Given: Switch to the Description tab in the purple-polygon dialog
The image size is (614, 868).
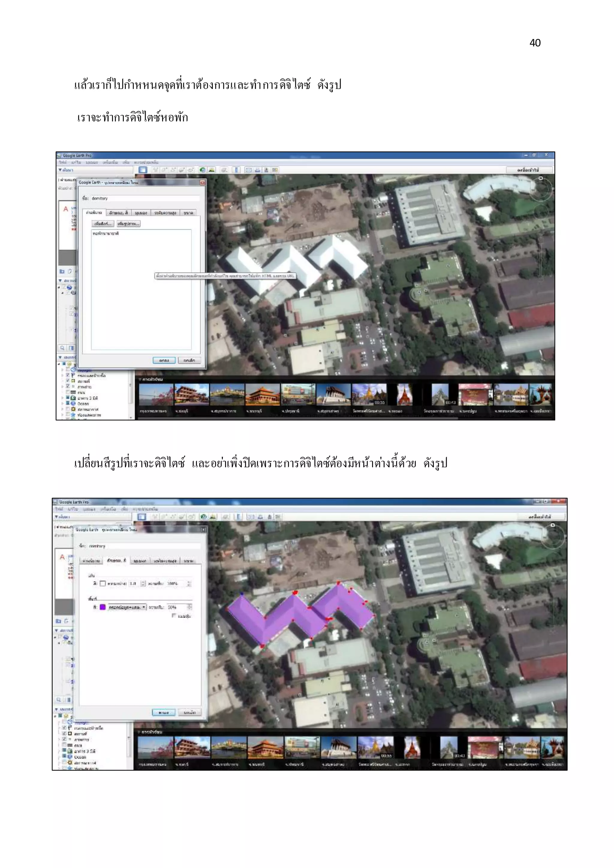Looking at the screenshot, I should pos(91,561).
